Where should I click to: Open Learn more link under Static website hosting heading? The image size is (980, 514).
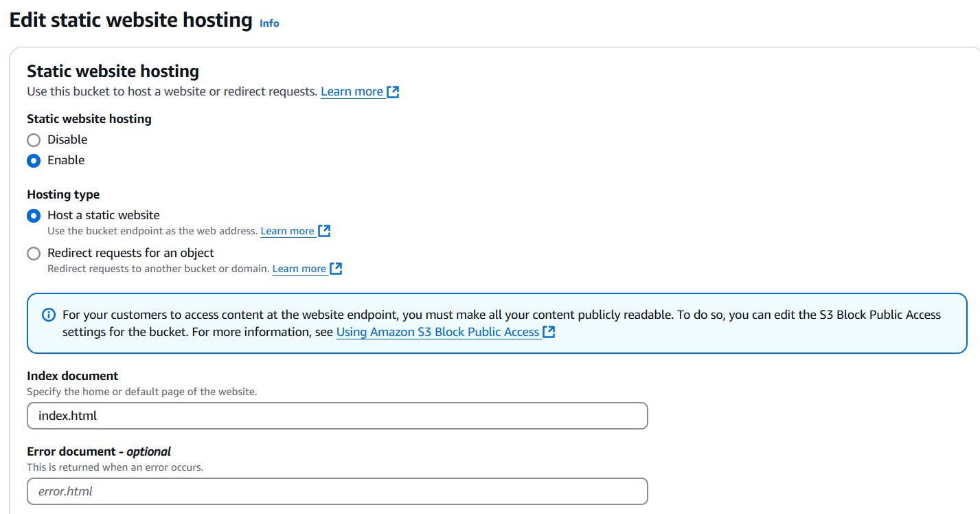(x=352, y=91)
